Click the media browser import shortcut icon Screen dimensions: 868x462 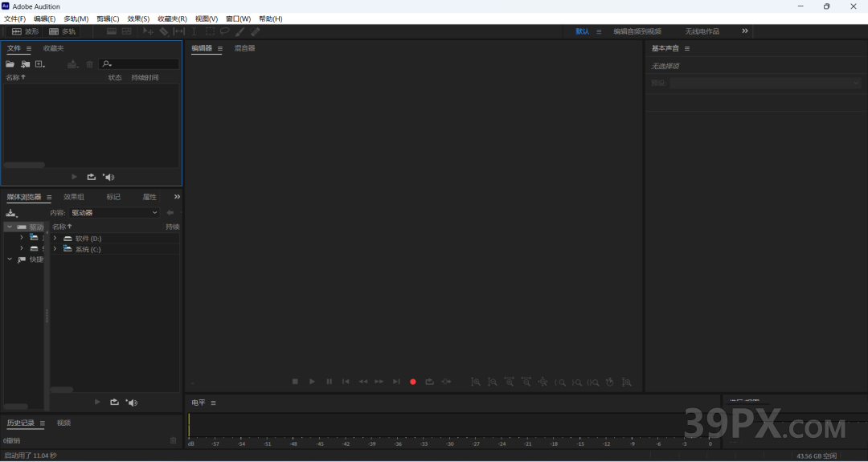click(11, 213)
